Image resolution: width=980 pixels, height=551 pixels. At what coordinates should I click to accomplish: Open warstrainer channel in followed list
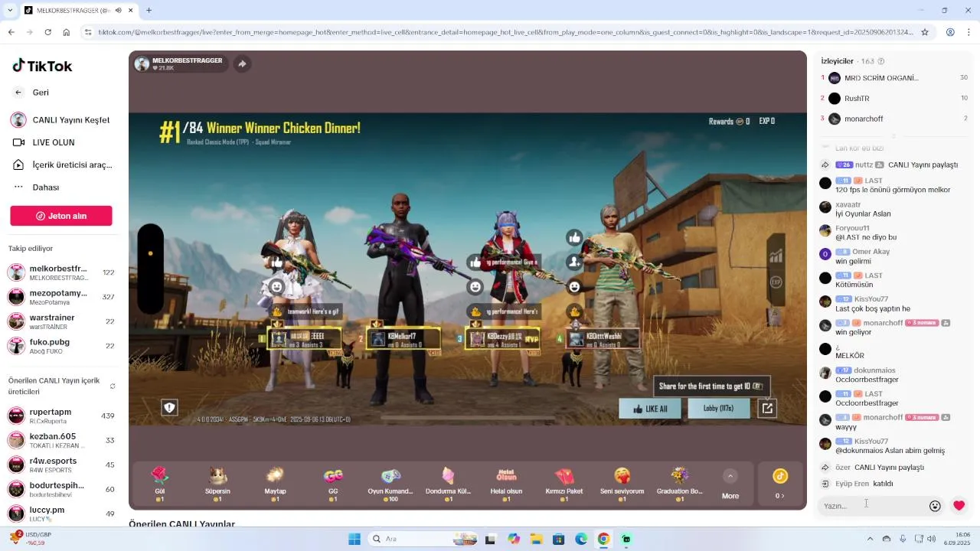pyautogui.click(x=61, y=321)
